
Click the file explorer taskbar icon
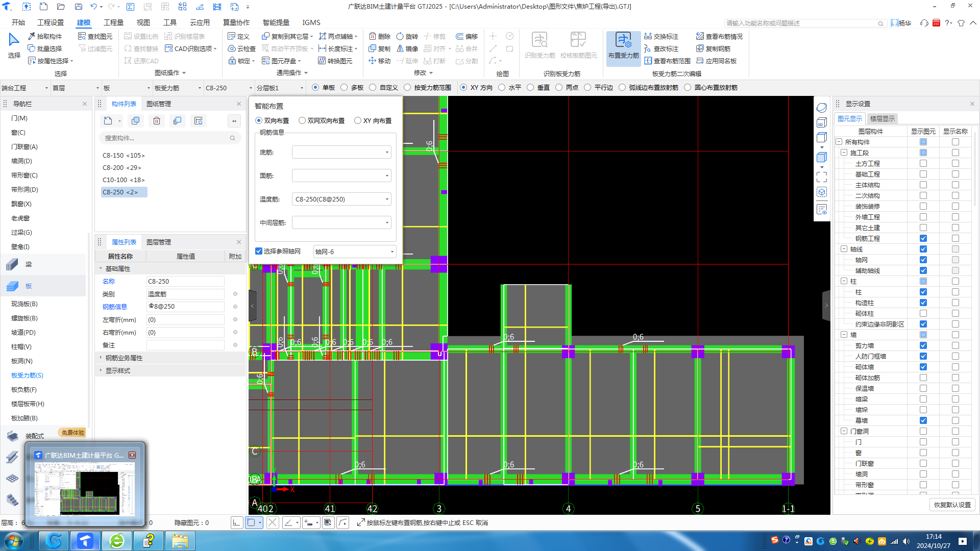tap(179, 541)
